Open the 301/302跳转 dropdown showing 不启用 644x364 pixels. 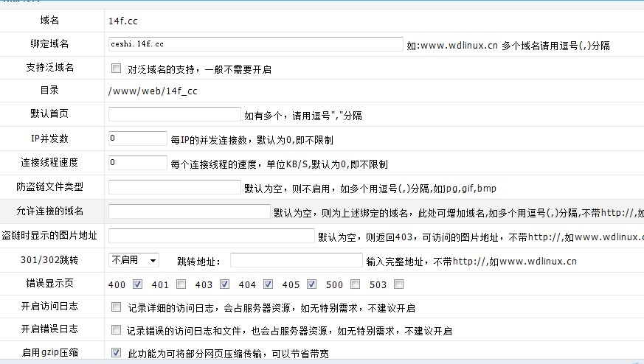pyautogui.click(x=134, y=260)
